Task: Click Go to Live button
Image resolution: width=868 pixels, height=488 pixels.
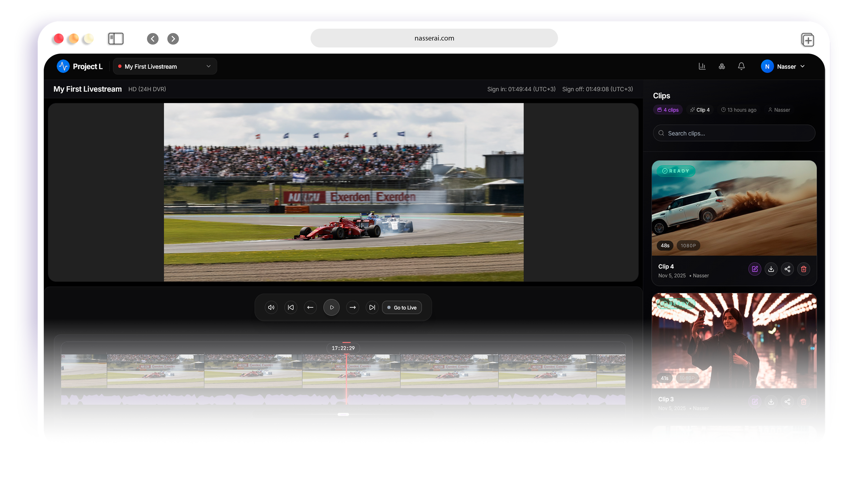Action: [x=402, y=307]
